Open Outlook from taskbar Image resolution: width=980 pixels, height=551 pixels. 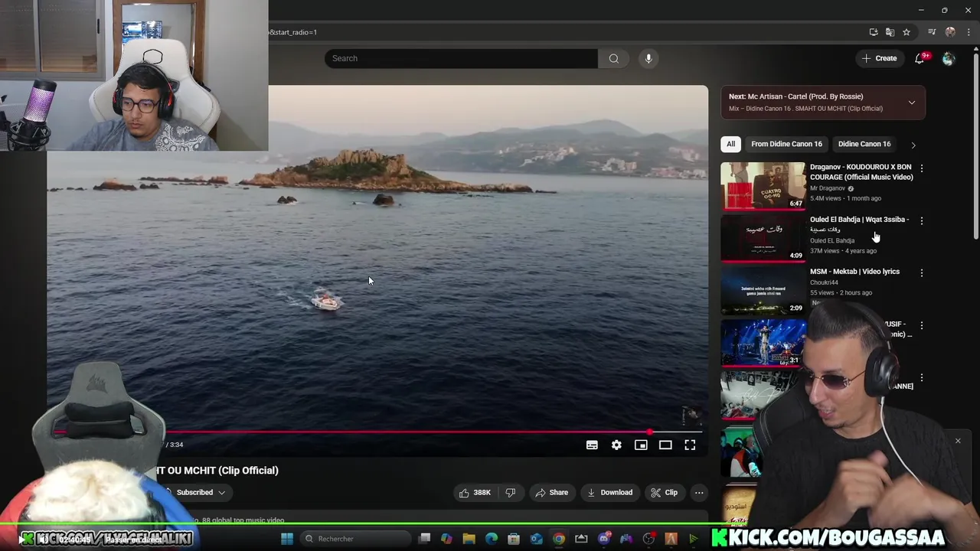click(x=536, y=539)
